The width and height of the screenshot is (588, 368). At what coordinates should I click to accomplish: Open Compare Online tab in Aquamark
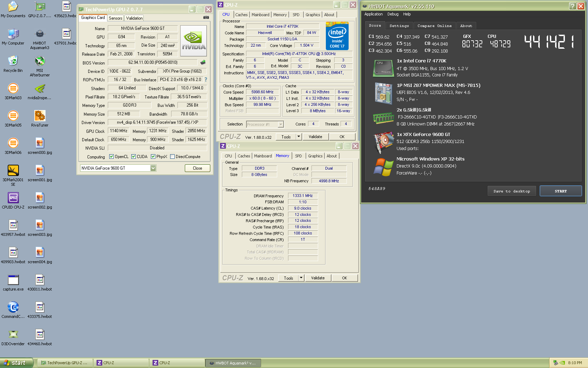(x=434, y=26)
